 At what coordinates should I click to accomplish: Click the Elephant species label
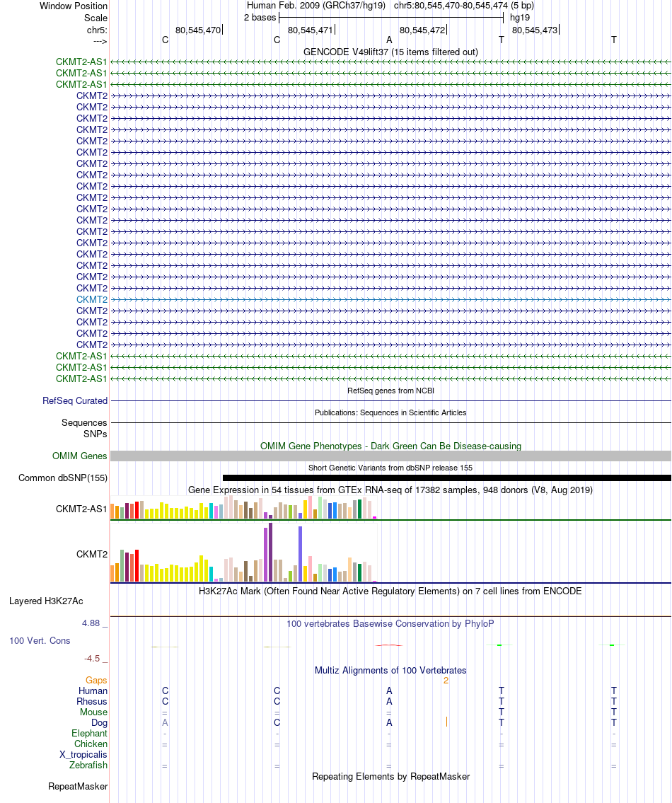point(90,734)
